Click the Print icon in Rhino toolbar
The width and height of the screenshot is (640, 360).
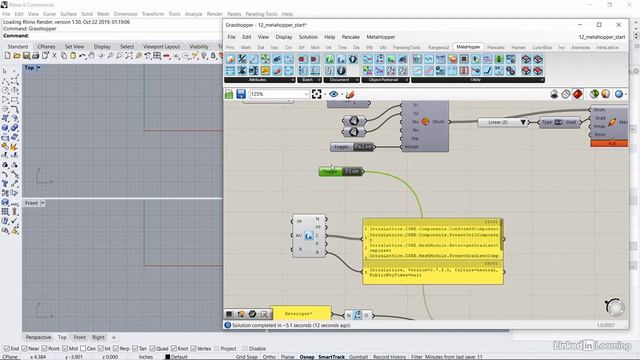point(36,56)
